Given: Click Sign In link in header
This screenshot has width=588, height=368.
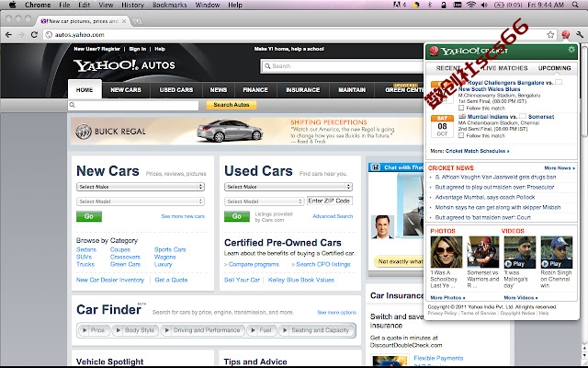Looking at the screenshot, I should pos(137,49).
